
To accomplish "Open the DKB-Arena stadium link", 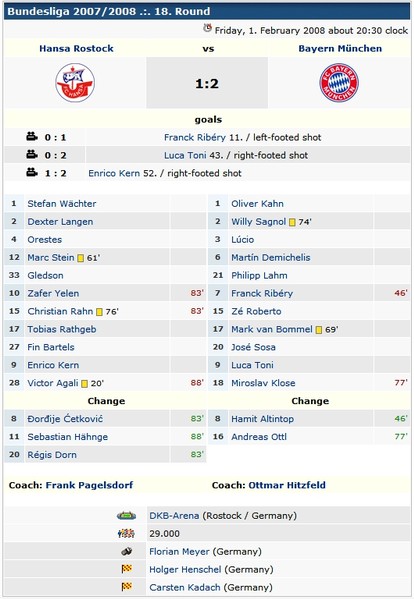I will pos(174,516).
